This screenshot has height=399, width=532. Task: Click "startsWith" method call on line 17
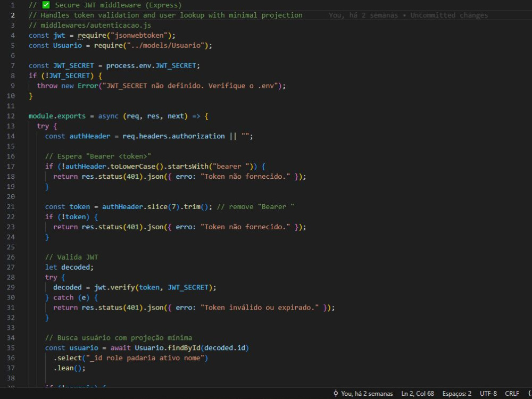pyautogui.click(x=188, y=166)
